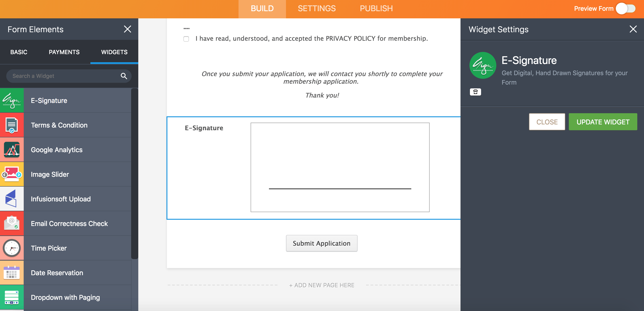The width and height of the screenshot is (644, 311).
Task: Click the Time Picker clock icon
Action: [x=12, y=248]
